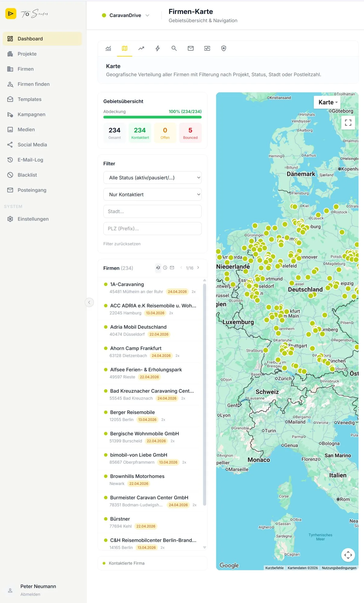Open the Nur Kontaktiert dropdown

152,195
